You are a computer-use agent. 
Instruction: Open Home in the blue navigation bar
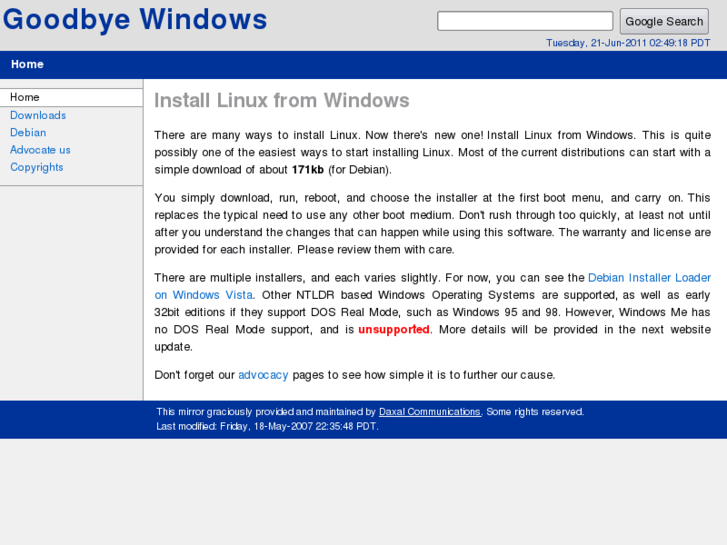pos(27,64)
